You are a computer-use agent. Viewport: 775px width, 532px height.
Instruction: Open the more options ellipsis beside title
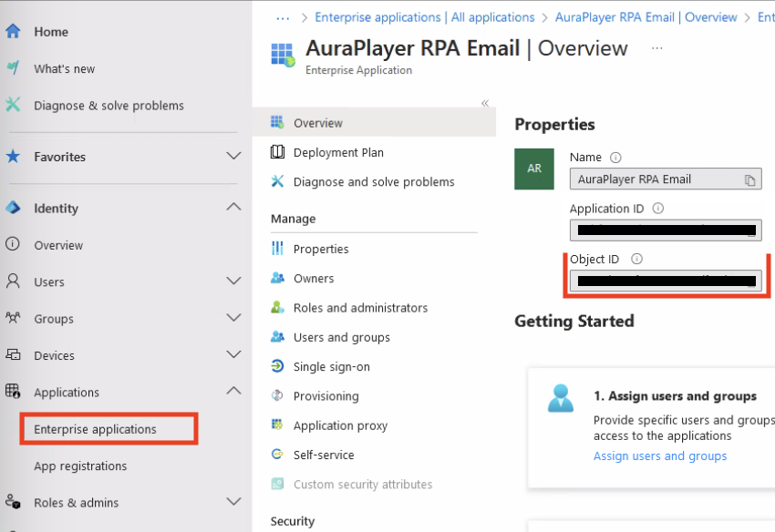(x=656, y=48)
